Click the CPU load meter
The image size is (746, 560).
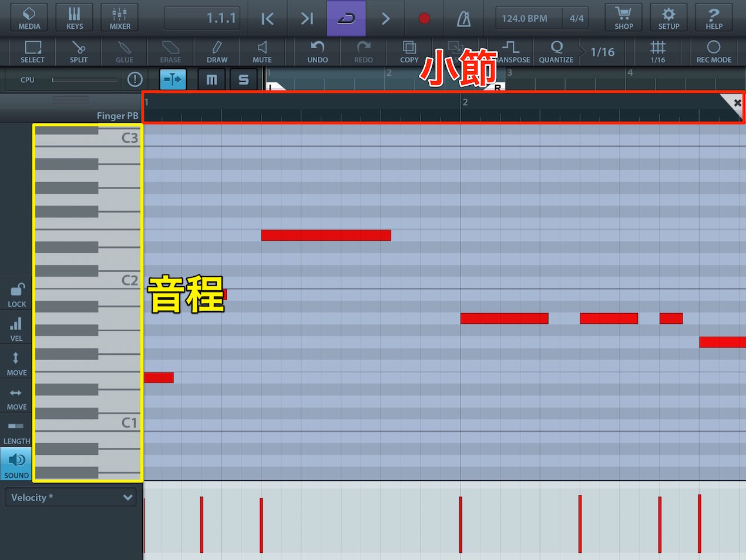pos(85,80)
